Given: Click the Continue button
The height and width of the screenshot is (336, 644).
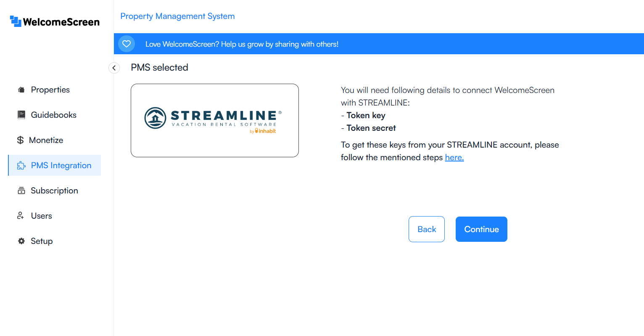Looking at the screenshot, I should (481, 229).
